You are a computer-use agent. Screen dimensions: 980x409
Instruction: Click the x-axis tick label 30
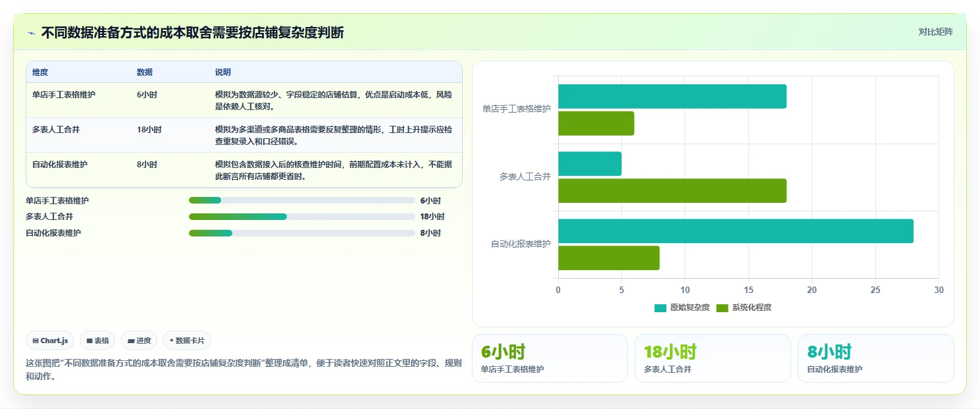point(939,290)
